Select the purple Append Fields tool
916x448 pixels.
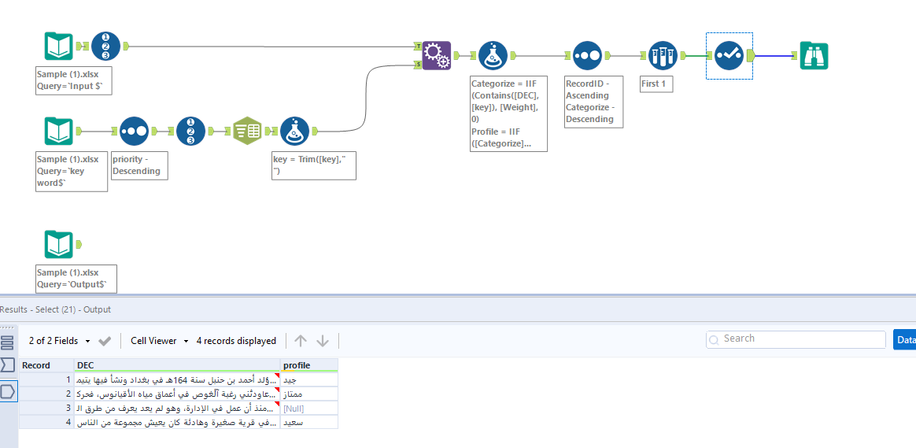[436, 55]
